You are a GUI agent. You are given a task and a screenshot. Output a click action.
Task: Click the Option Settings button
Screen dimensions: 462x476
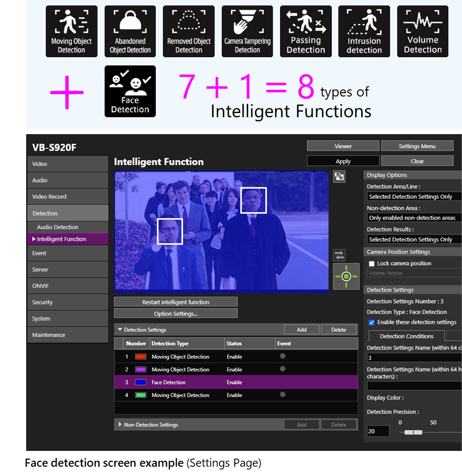175,314
